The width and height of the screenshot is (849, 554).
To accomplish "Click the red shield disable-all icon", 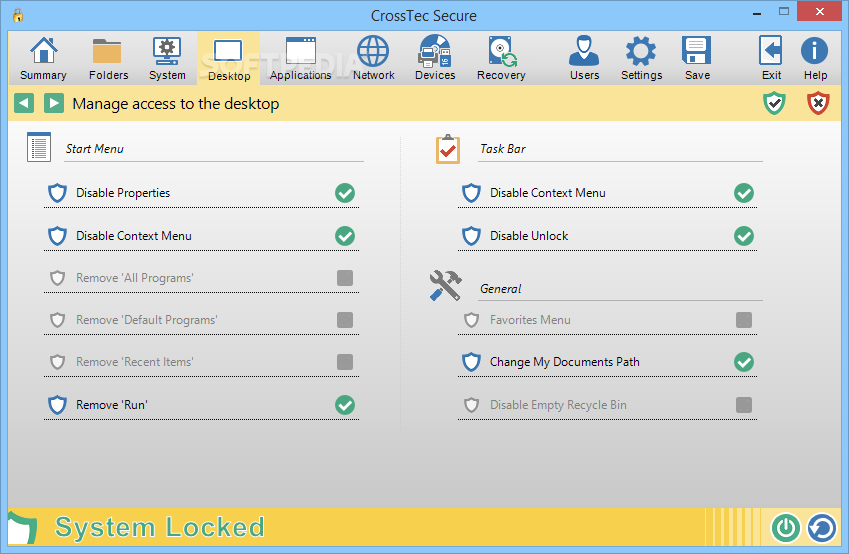I will click(818, 103).
